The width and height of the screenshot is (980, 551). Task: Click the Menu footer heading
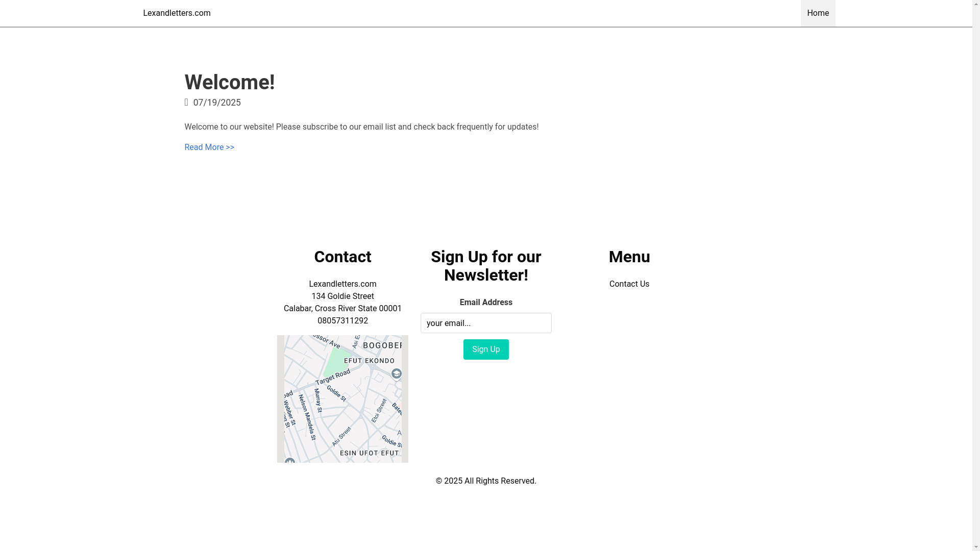click(629, 257)
